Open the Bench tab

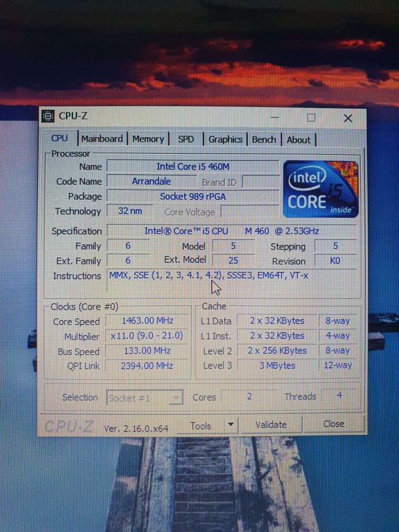pyautogui.click(x=264, y=139)
